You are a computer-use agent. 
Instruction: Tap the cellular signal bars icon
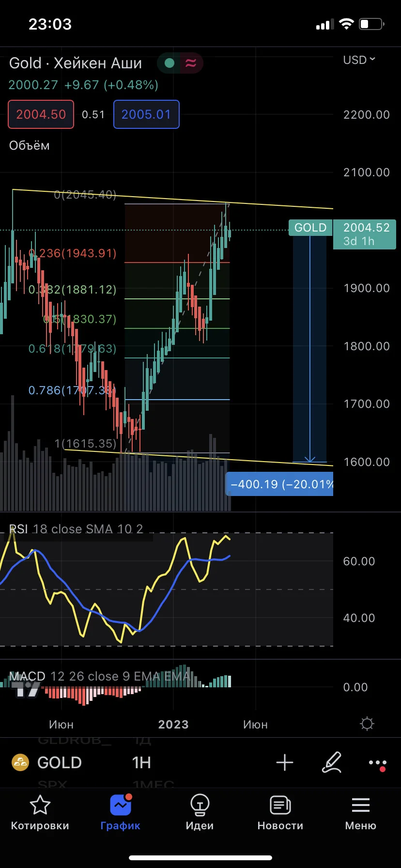point(324,24)
